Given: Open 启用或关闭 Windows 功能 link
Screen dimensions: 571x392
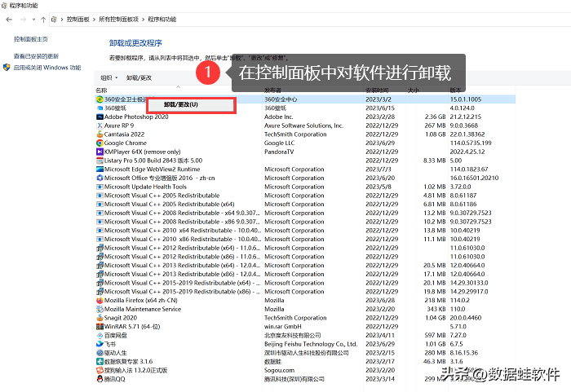Looking at the screenshot, I should (x=47, y=68).
